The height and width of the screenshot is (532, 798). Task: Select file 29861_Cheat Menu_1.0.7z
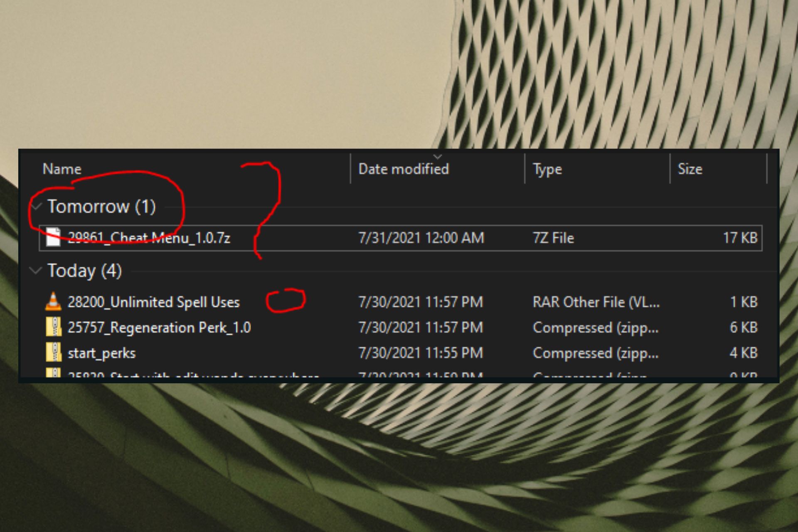148,238
